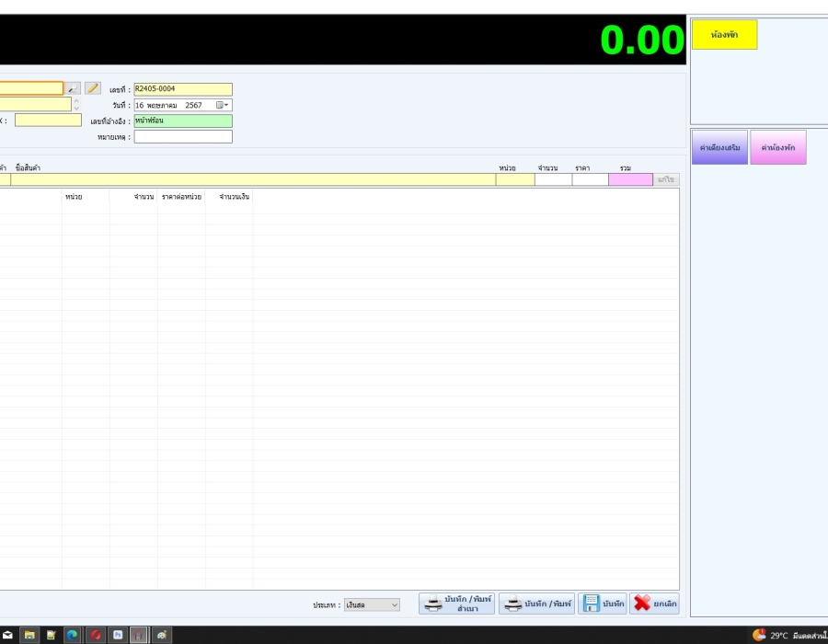Click the pink รวม total field
Image resolution: width=828 pixels, height=644 pixels.
[630, 179]
